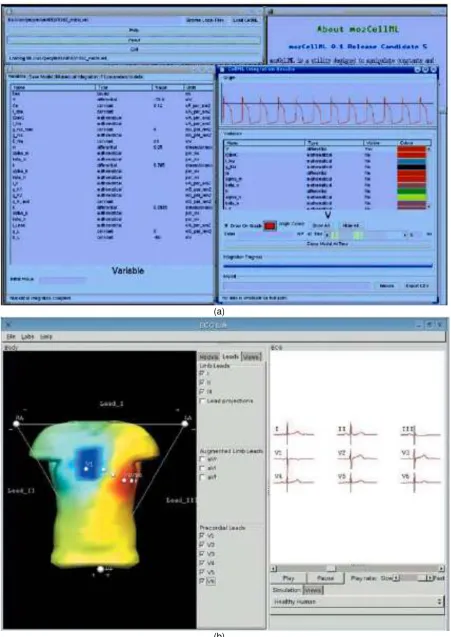
Task: Click the ECG scrollbar right arrow
Action: [441, 568]
